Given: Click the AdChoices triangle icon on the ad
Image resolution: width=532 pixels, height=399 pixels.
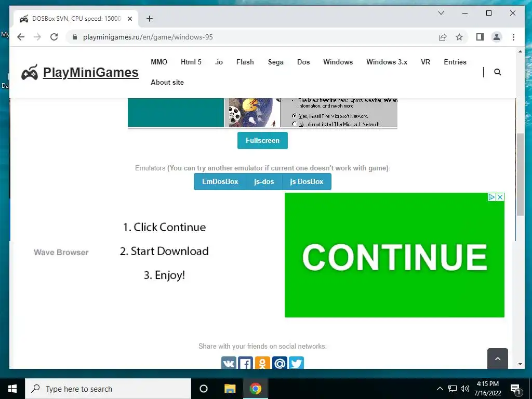Looking at the screenshot, I should tap(491, 197).
